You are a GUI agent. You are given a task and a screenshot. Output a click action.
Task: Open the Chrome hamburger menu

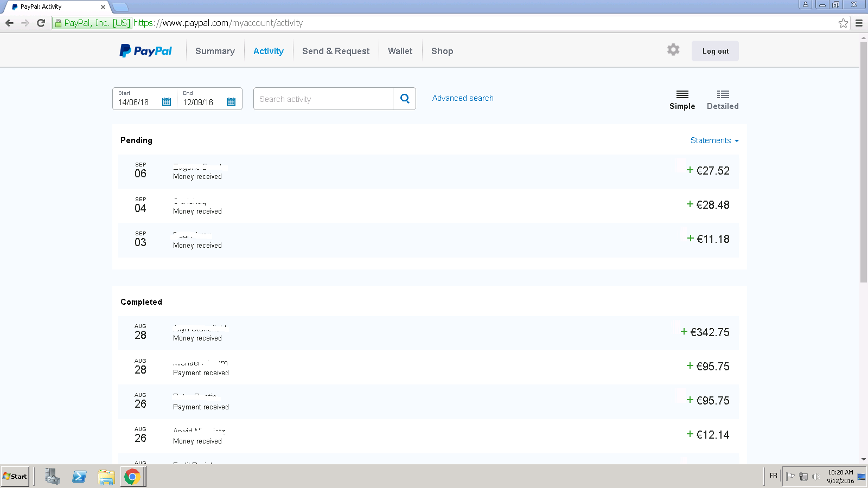(859, 23)
